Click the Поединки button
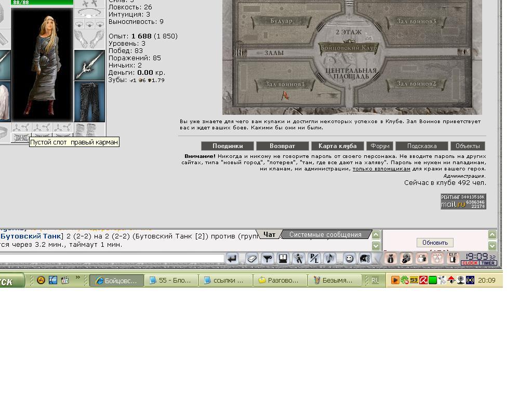 (228, 146)
